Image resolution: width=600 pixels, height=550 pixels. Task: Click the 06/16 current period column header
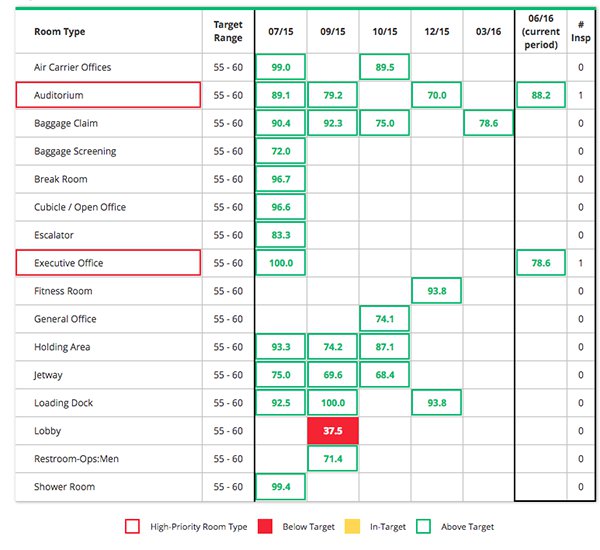coord(540,31)
